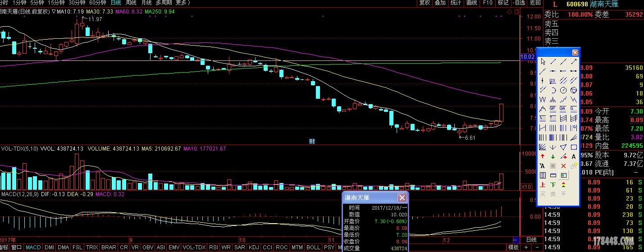Click the L icon beside stock code
The width and height of the screenshot is (644, 252).
[555, 4]
